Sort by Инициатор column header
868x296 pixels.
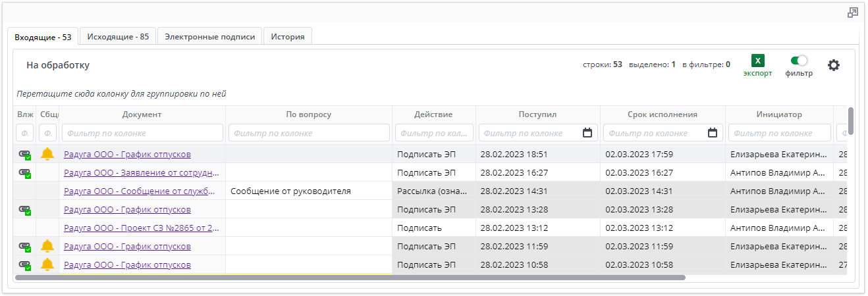780,114
